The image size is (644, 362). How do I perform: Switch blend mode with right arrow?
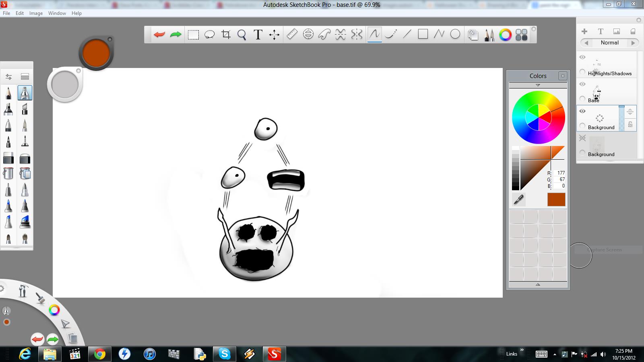point(633,43)
